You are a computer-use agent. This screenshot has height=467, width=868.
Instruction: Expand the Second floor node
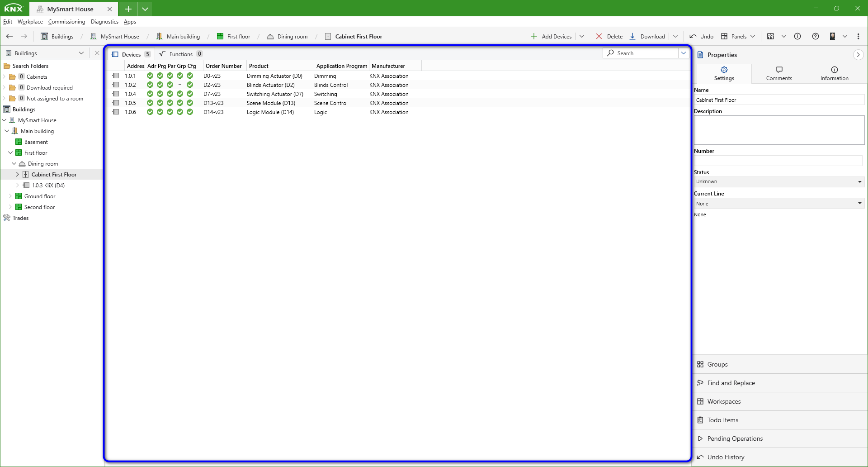tap(10, 207)
